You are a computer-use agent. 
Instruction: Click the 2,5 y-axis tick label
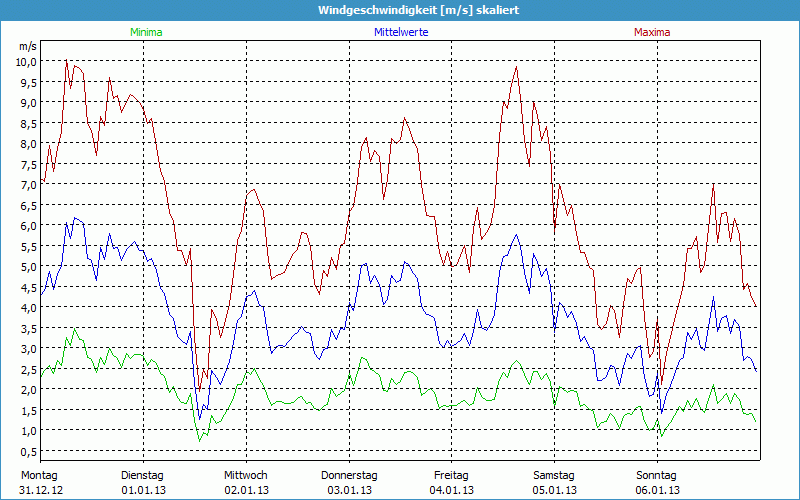tap(26, 369)
